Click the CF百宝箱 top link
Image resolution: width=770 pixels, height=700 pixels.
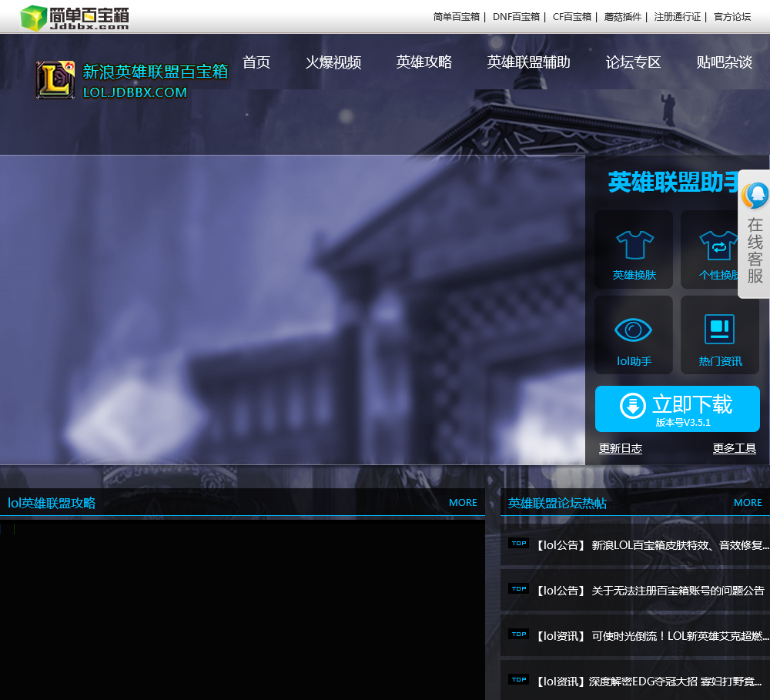click(x=572, y=17)
